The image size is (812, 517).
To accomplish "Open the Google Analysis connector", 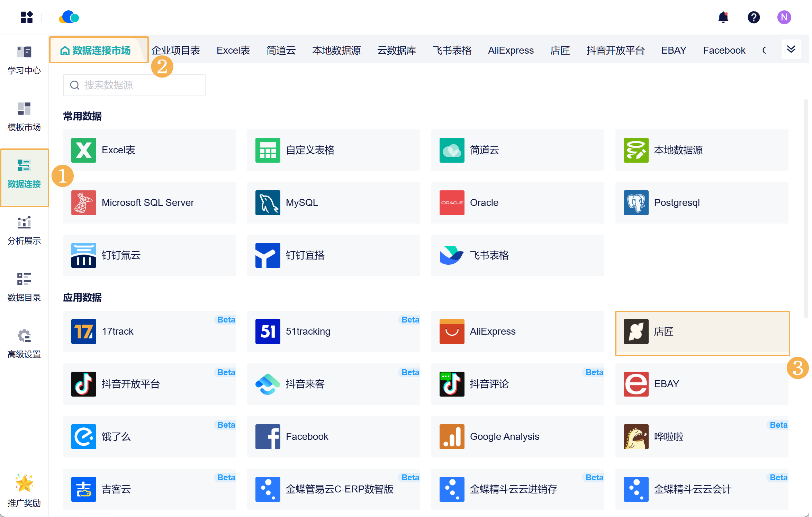I will [x=517, y=437].
